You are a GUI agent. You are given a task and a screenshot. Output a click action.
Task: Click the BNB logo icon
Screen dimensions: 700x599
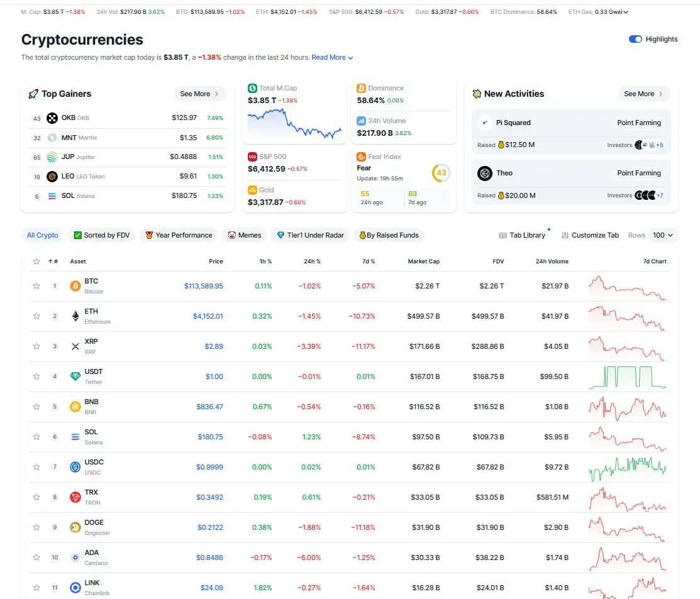click(75, 407)
